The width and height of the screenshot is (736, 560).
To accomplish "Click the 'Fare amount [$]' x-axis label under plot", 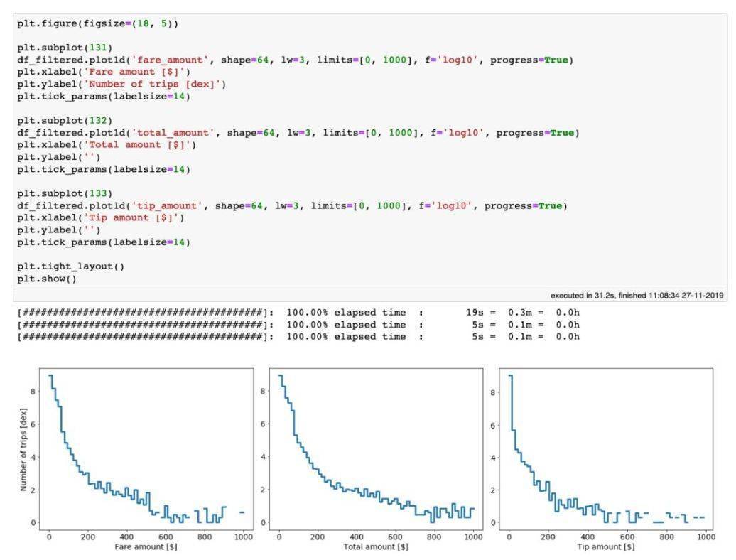I will [x=146, y=547].
